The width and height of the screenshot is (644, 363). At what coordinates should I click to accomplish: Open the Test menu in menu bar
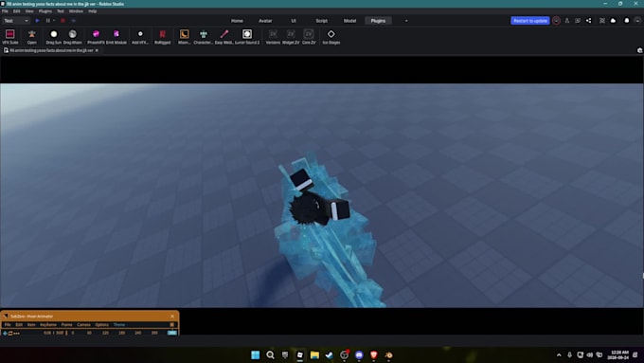61,11
